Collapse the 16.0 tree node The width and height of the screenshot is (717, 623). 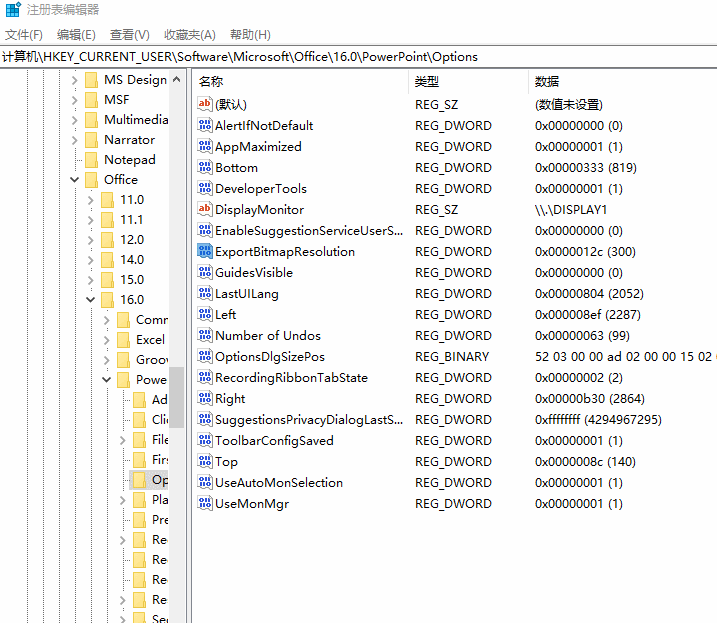tap(91, 300)
